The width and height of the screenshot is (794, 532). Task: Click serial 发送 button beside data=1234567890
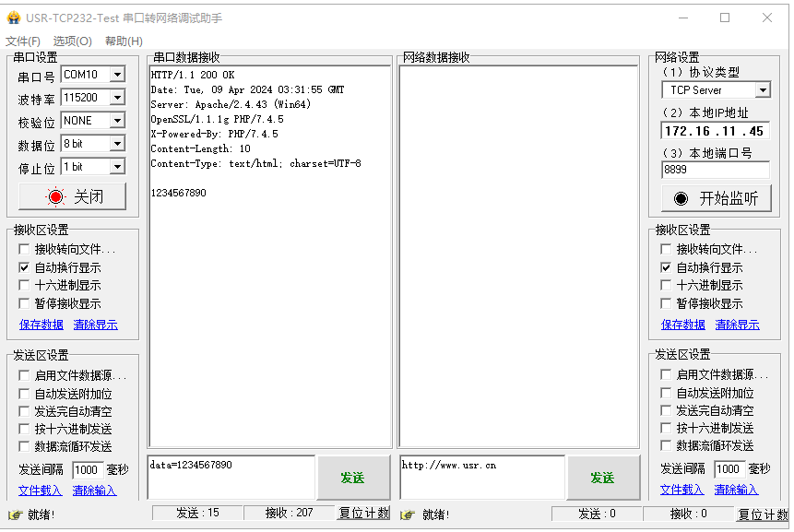click(x=353, y=478)
